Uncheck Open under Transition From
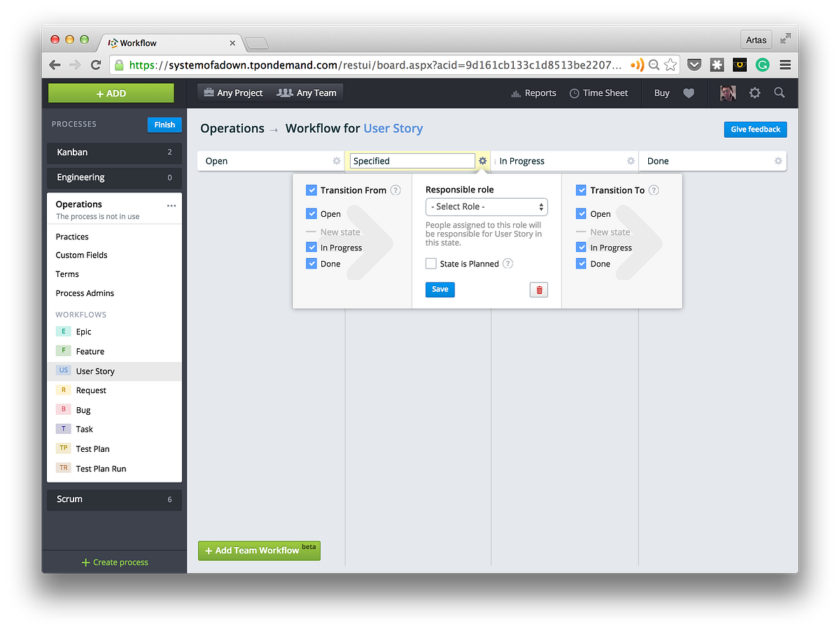840x631 pixels. pyautogui.click(x=311, y=214)
